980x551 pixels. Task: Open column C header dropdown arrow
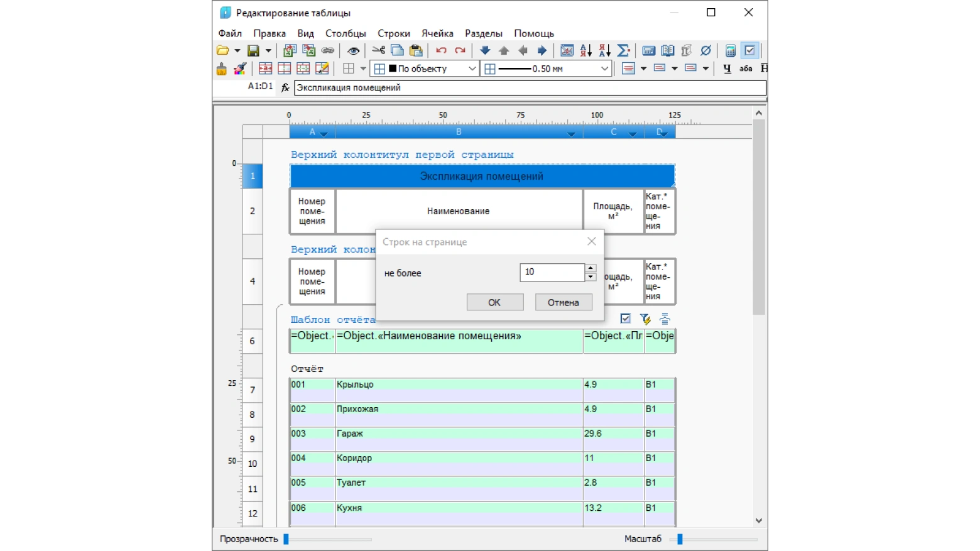point(633,133)
